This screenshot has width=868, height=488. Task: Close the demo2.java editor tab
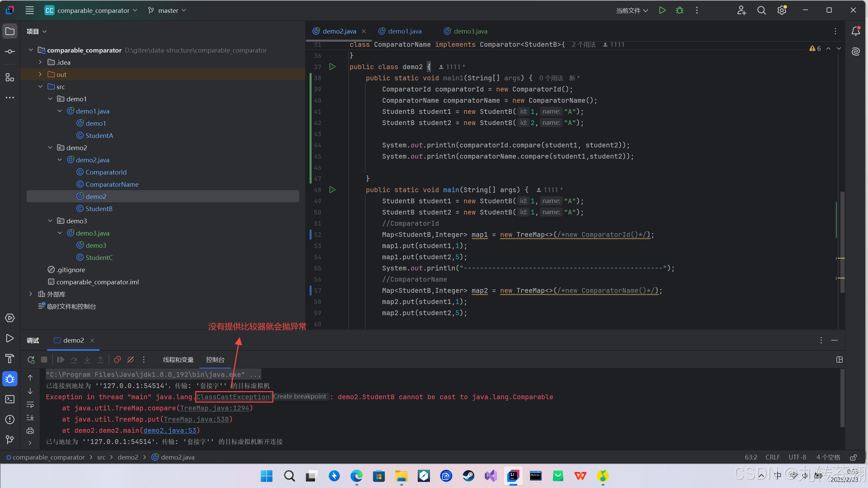tap(364, 31)
